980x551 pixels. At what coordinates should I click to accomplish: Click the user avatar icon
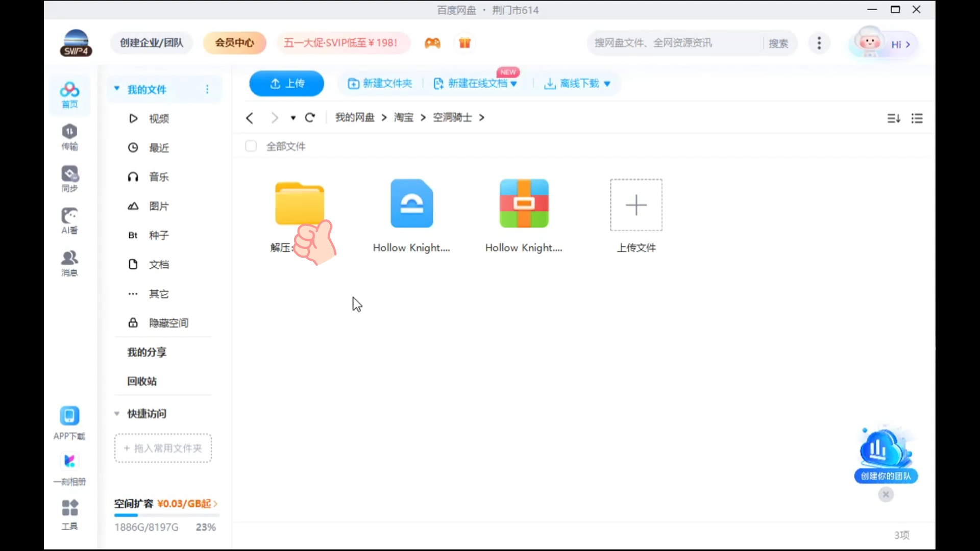pos(869,43)
